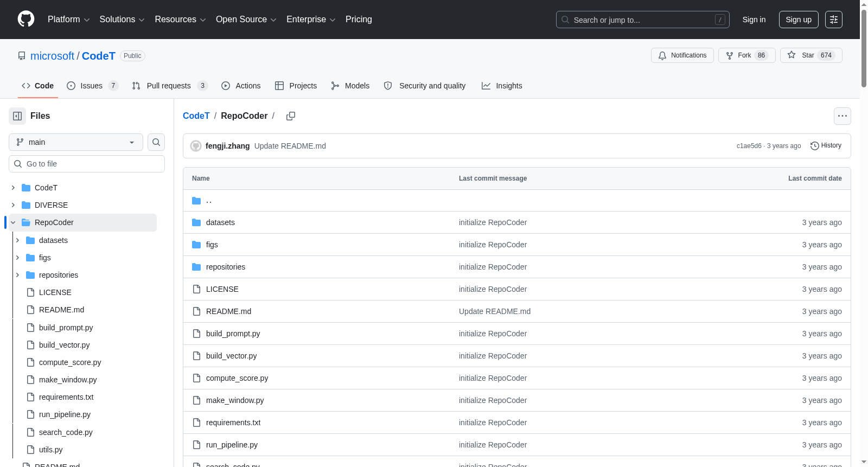Image resolution: width=868 pixels, height=467 pixels.
Task: Open the global navigation menu icon
Action: click(x=834, y=20)
